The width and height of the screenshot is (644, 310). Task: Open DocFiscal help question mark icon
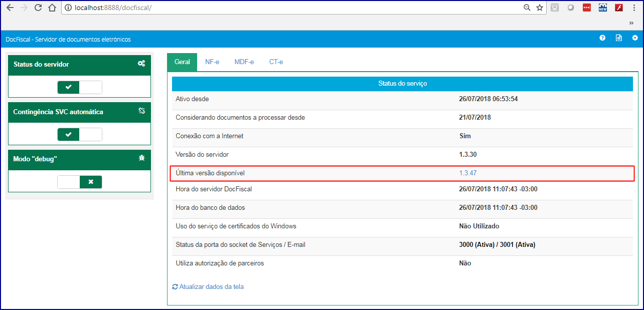[x=602, y=38]
